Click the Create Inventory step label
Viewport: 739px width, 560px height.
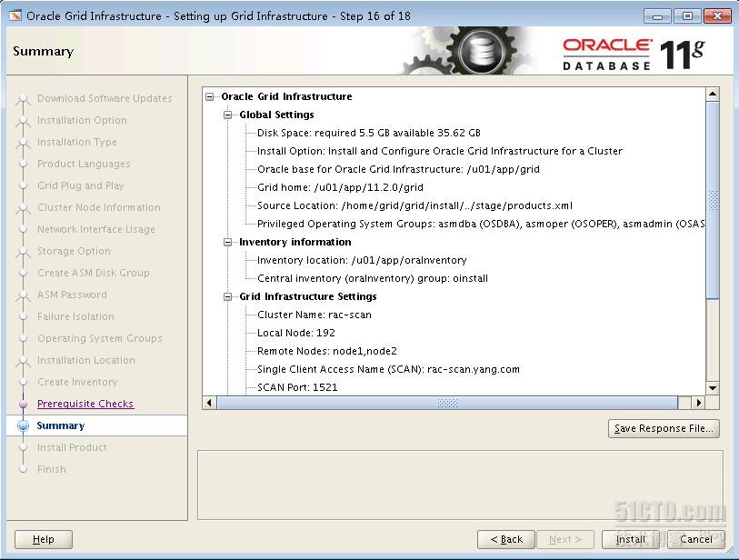[78, 383]
